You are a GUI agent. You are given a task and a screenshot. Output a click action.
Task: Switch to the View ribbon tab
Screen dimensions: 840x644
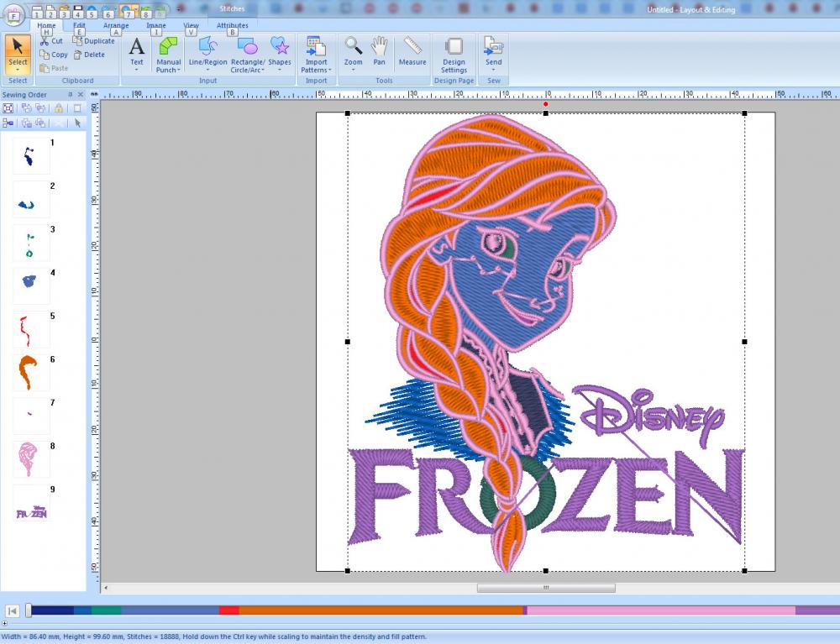coord(191,25)
